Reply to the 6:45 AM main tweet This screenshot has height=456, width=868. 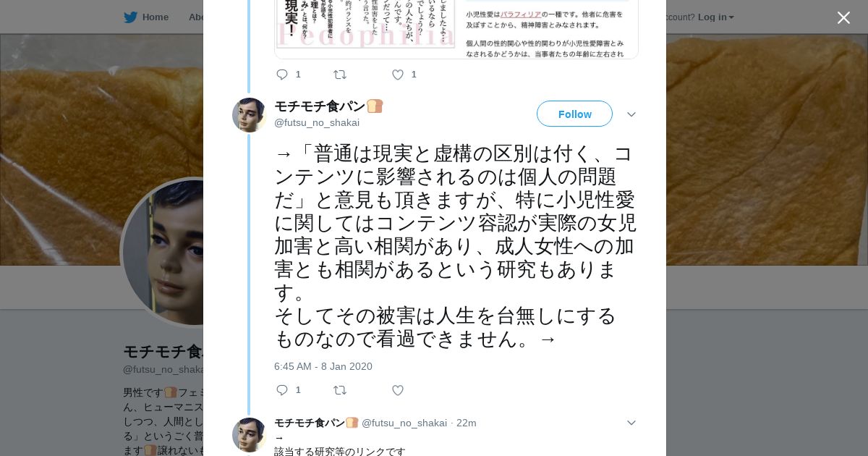pyautogui.click(x=282, y=390)
